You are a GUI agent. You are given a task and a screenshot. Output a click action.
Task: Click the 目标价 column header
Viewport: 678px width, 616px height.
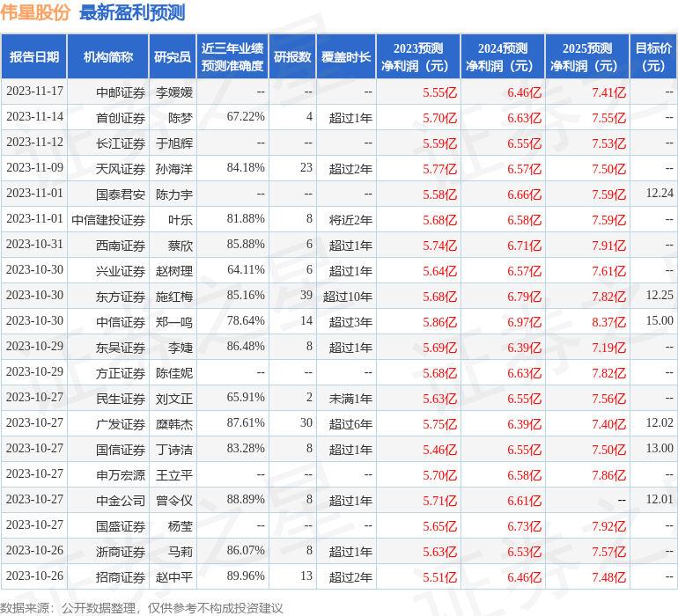coord(653,56)
